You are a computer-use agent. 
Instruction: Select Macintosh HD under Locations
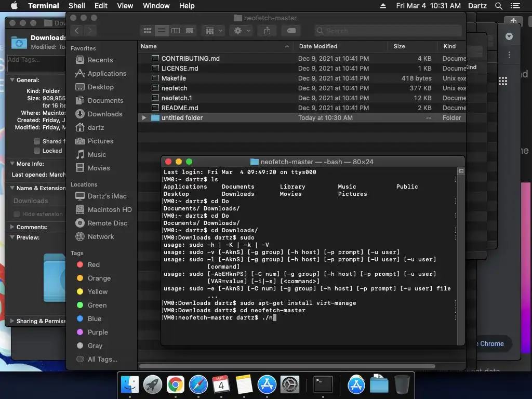pos(103,210)
